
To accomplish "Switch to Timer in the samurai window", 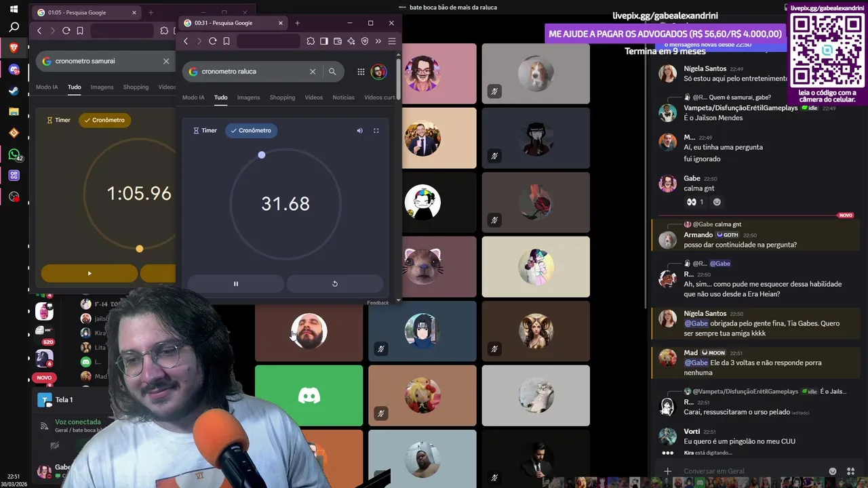I will (x=58, y=120).
